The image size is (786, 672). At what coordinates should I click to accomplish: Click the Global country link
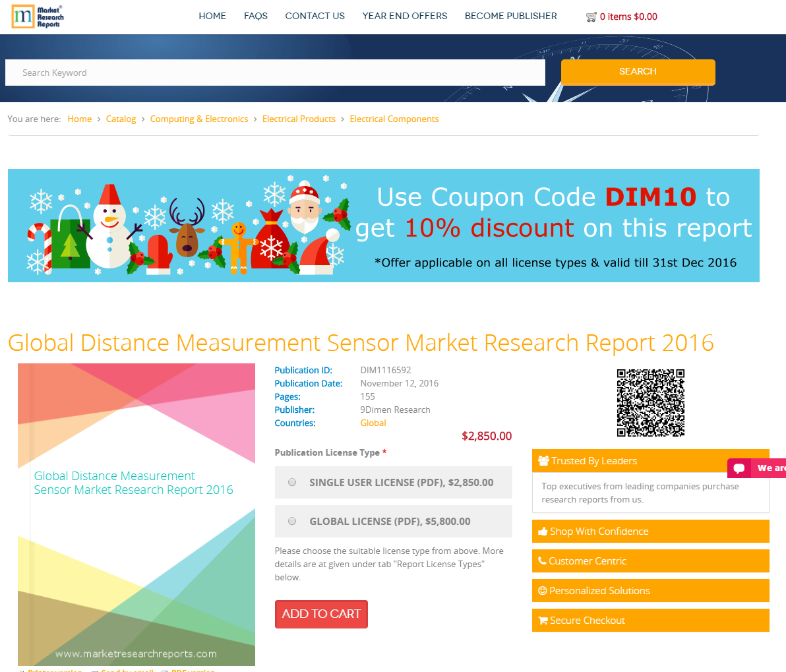click(373, 423)
